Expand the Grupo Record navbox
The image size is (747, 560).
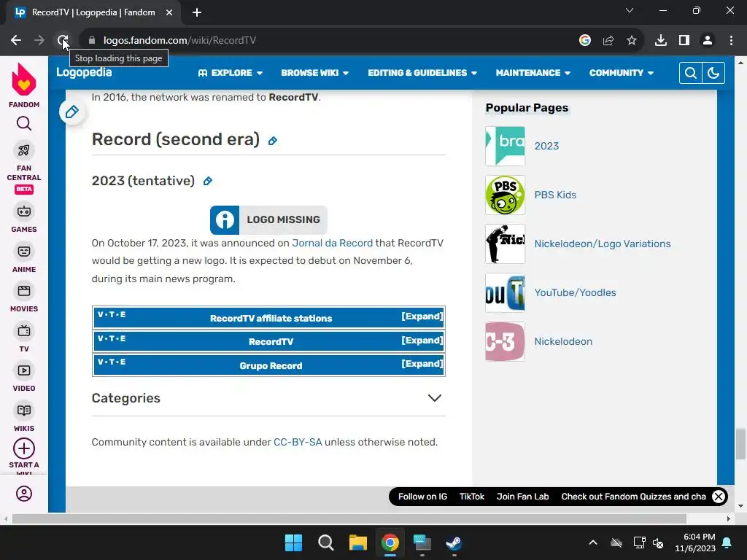[x=422, y=364]
